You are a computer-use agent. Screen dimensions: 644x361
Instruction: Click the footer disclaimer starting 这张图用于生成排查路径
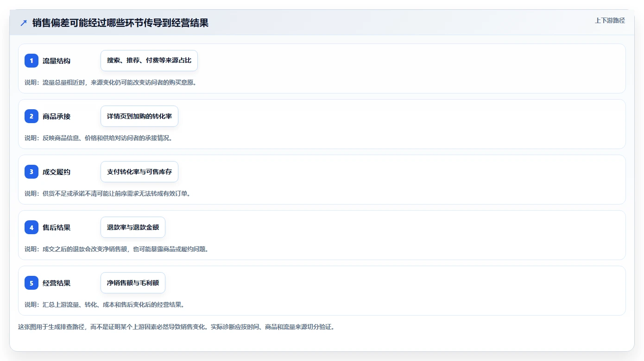click(x=176, y=327)
